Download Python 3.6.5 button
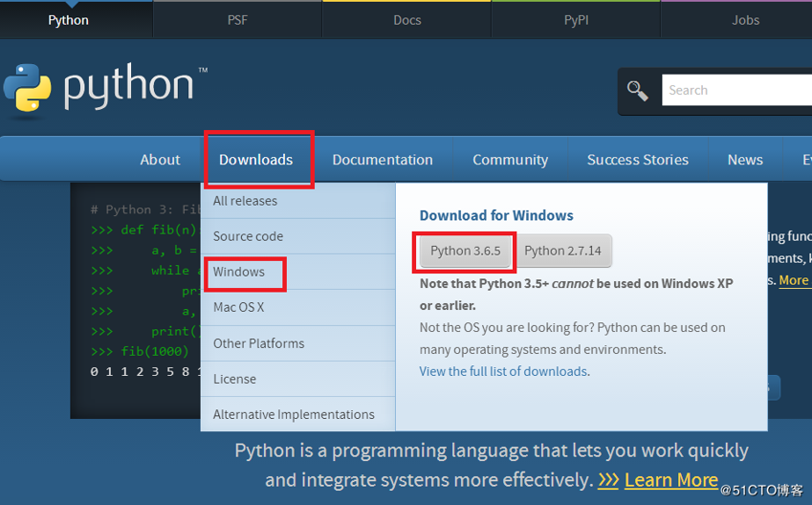This screenshot has height=505, width=812. (x=465, y=252)
